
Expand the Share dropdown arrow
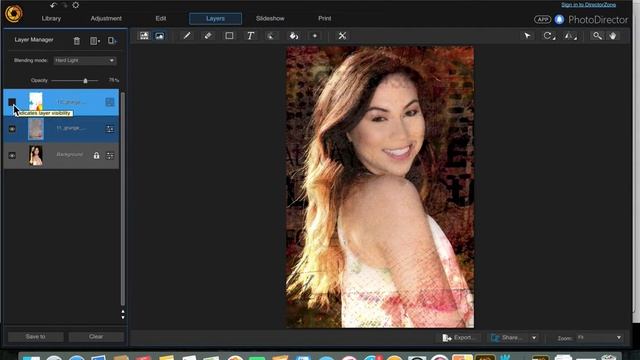point(533,338)
